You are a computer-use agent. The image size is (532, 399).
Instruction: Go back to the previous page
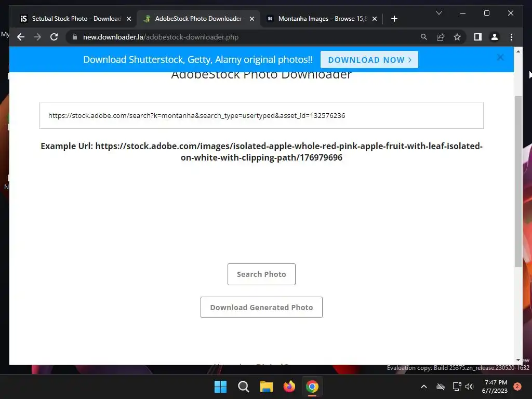point(21,37)
